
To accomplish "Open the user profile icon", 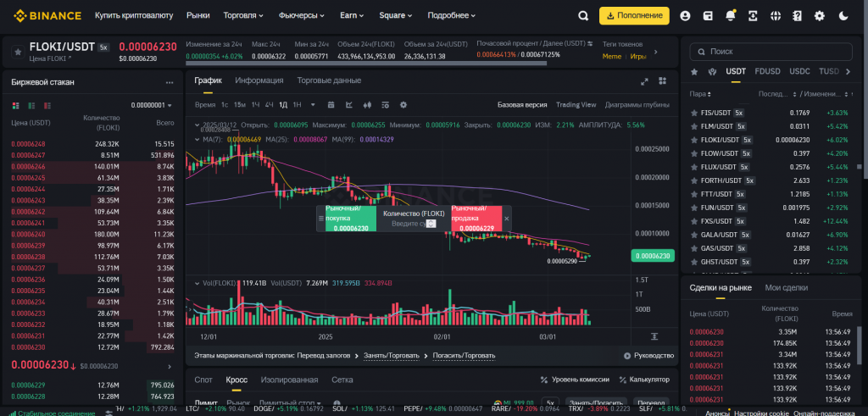I will click(685, 16).
